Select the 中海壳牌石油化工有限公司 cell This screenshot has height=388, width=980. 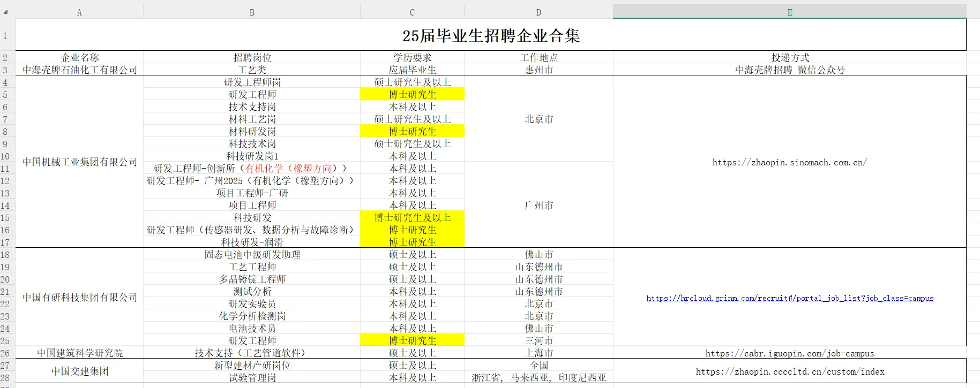(80, 70)
